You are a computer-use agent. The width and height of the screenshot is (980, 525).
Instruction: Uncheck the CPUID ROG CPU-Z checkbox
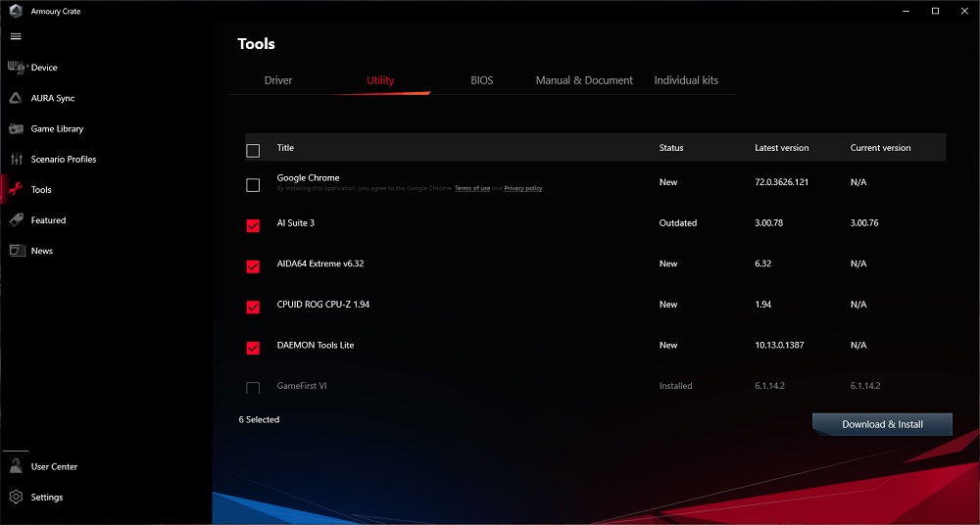click(253, 308)
